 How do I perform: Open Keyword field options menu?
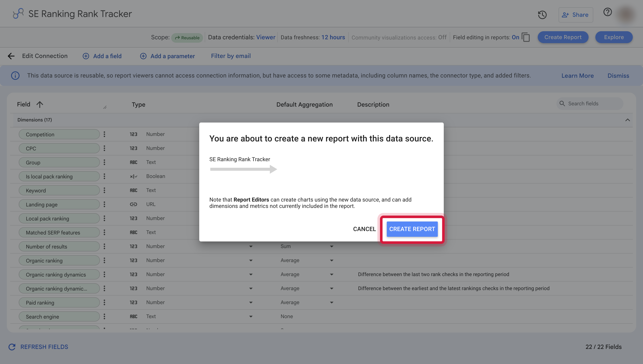tap(104, 190)
